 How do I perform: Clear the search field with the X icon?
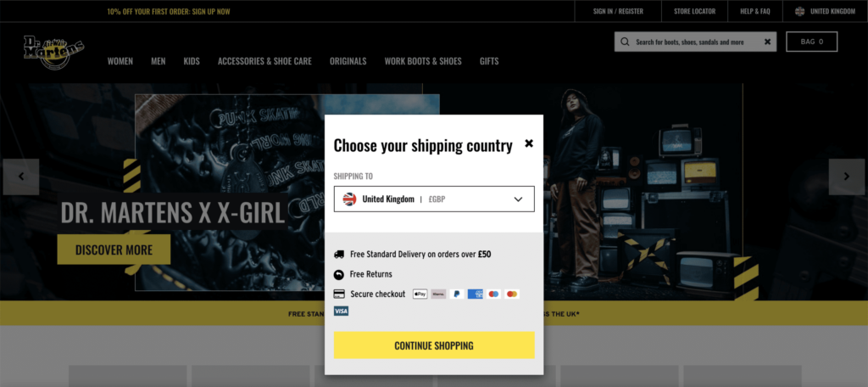point(767,42)
